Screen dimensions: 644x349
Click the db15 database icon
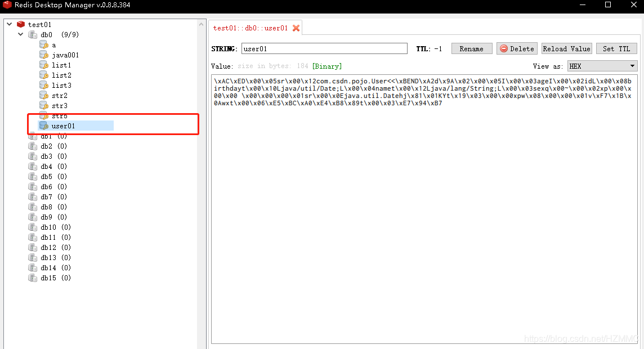pyautogui.click(x=33, y=278)
